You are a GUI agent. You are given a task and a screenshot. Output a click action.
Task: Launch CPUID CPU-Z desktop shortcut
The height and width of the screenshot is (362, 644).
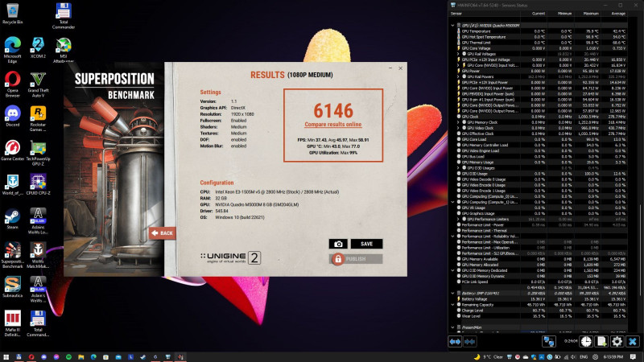click(38, 184)
